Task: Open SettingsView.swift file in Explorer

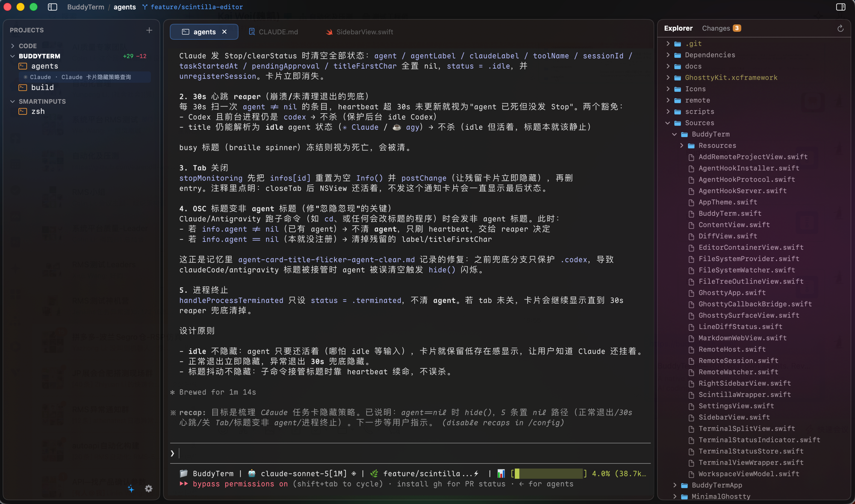Action: pos(736,406)
